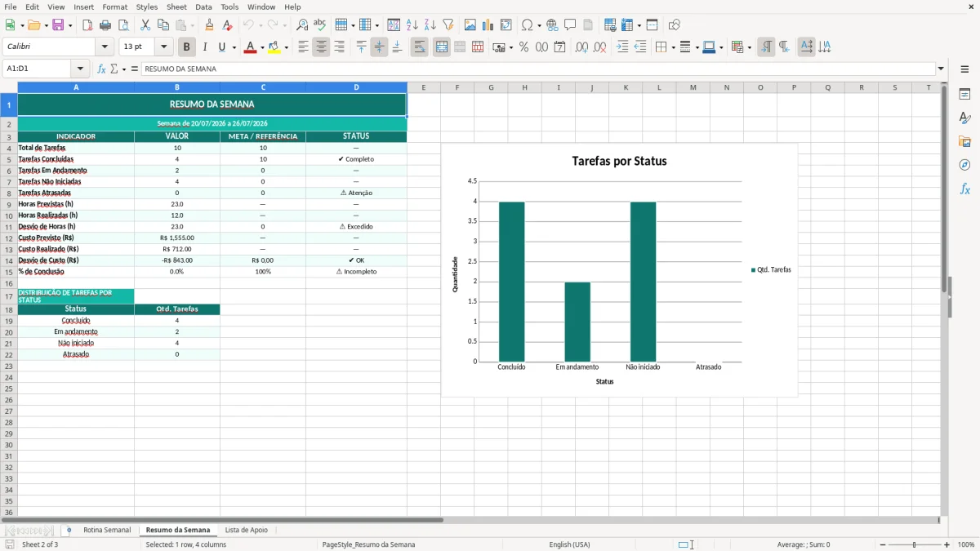Insert an image
The height and width of the screenshot is (551, 980).
(x=470, y=25)
